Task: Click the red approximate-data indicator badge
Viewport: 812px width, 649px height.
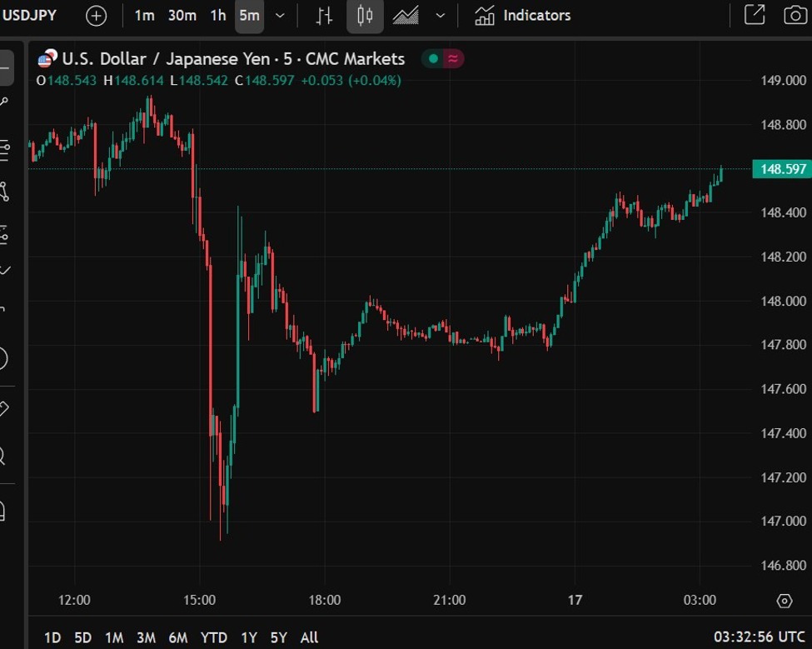Action: click(453, 59)
